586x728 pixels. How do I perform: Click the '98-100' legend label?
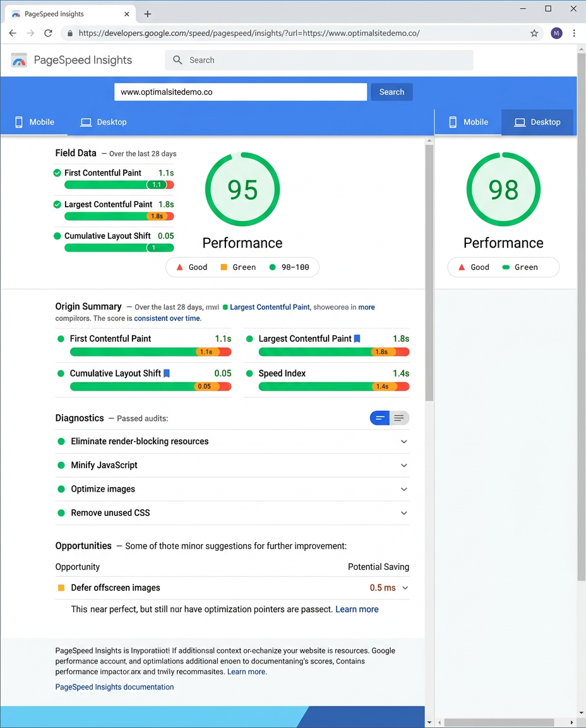coord(295,267)
